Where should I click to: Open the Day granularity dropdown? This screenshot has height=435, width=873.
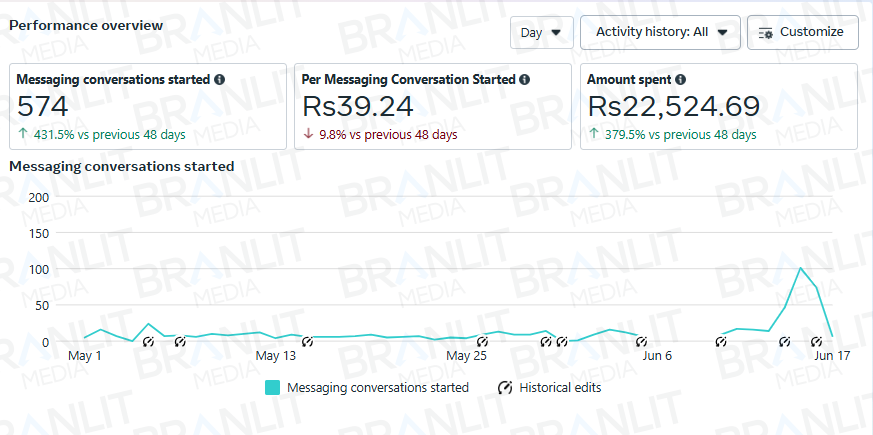tap(541, 32)
